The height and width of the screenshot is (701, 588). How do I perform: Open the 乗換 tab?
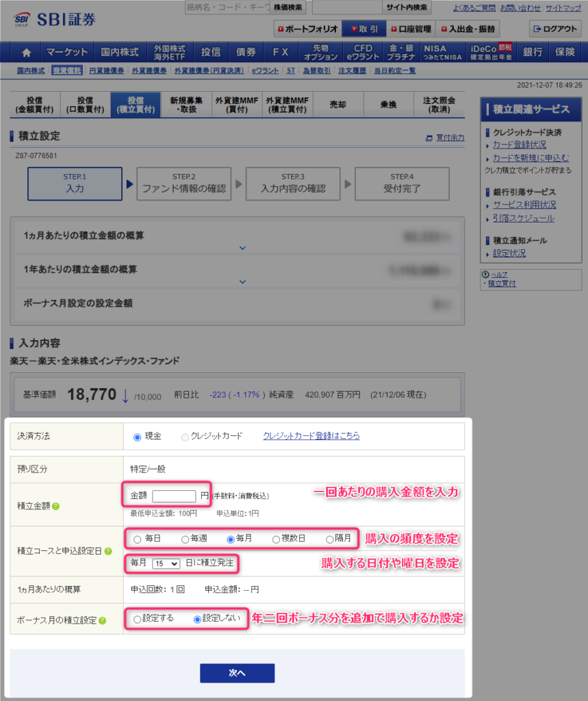(389, 105)
